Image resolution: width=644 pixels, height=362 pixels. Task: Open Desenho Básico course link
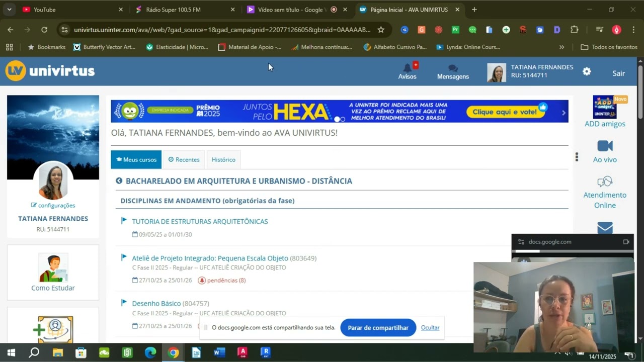pos(156,304)
